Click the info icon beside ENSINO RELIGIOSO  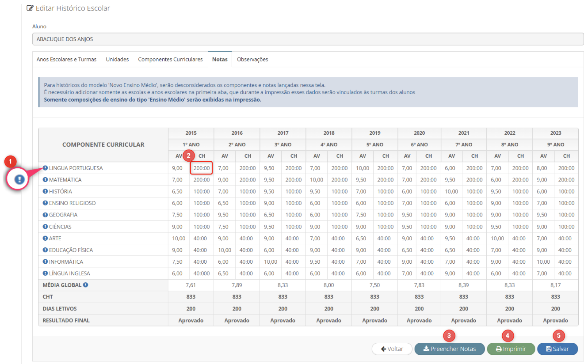point(45,203)
